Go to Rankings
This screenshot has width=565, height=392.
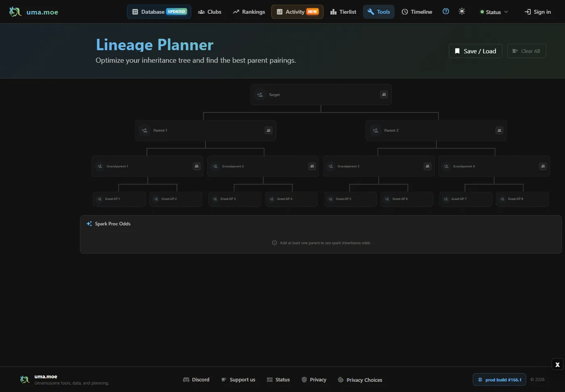pyautogui.click(x=249, y=12)
